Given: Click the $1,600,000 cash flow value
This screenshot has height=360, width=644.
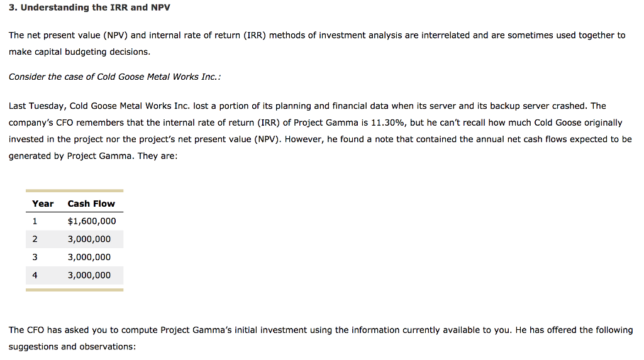Looking at the screenshot, I should pos(92,221).
